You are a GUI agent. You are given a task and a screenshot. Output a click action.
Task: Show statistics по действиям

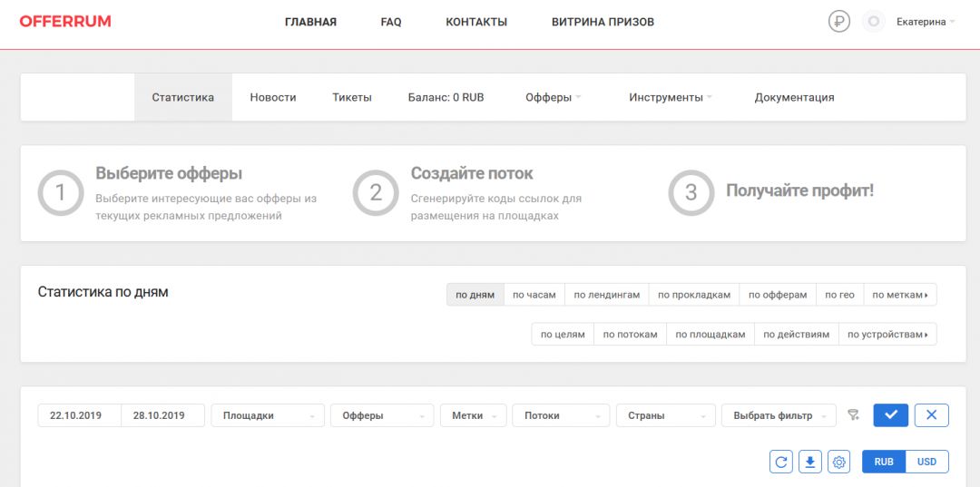click(797, 334)
